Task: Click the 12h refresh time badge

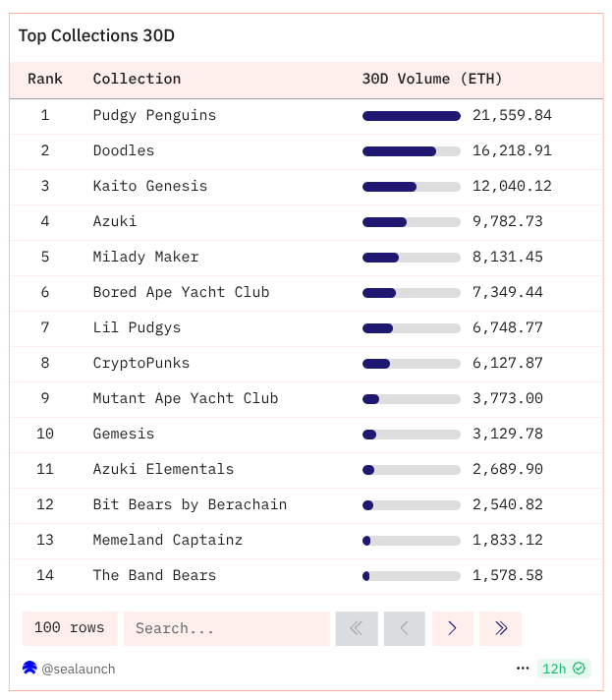Action: (554, 669)
